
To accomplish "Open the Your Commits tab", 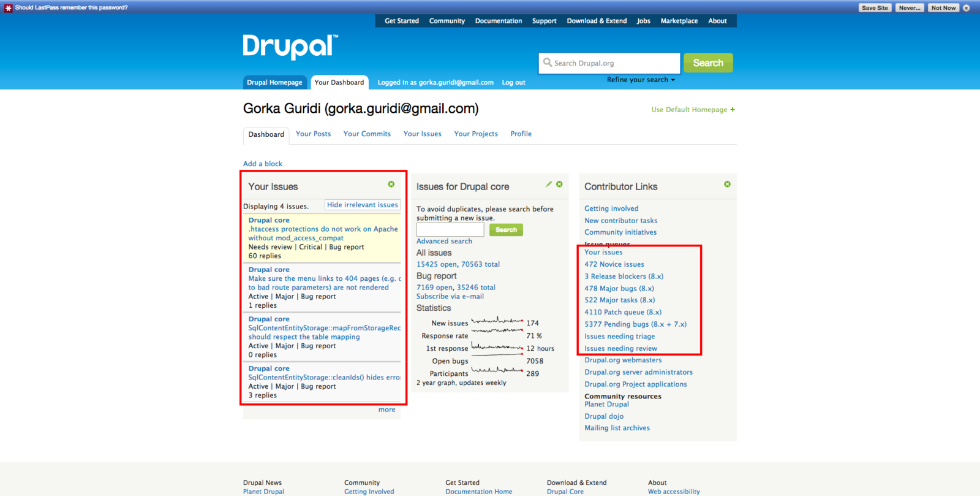I will [x=367, y=134].
